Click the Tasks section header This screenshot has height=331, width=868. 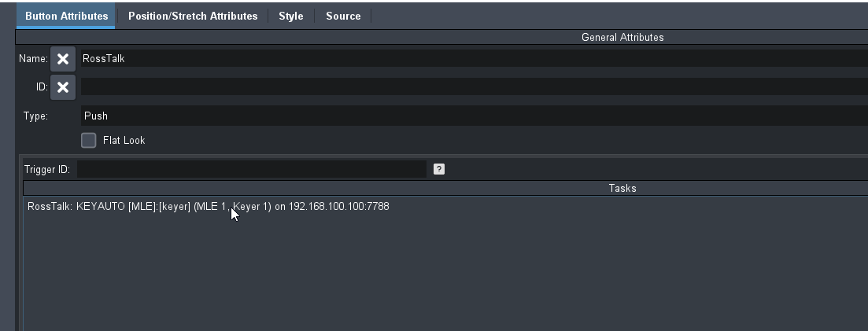[622, 189]
